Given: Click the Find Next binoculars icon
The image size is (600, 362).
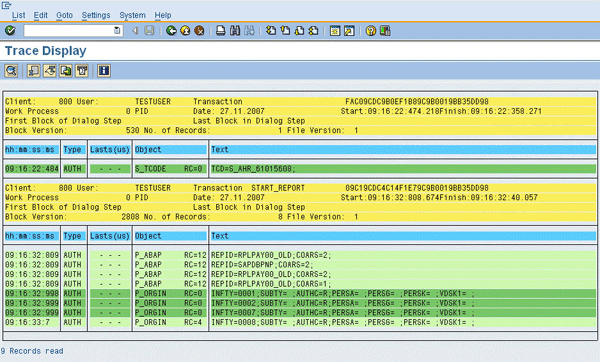Looking at the screenshot, I should coord(249,31).
